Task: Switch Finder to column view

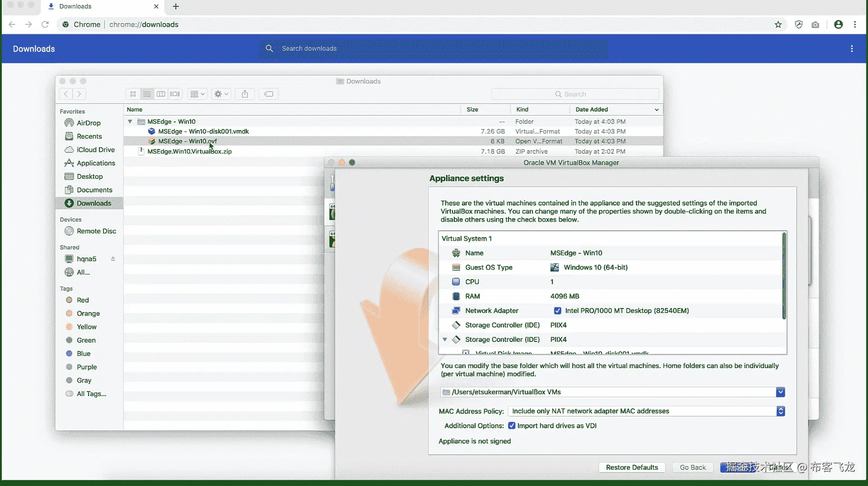Action: point(161,94)
